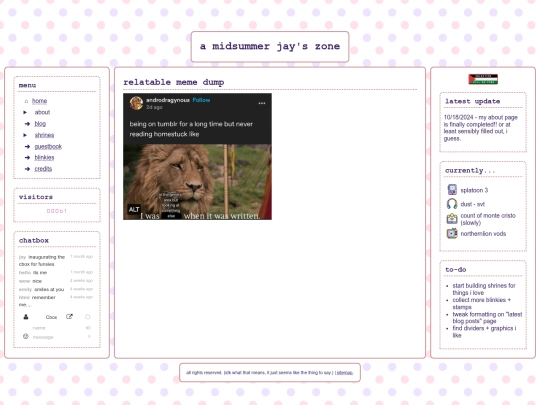Image resolution: width=540 pixels, height=405 pixels.
Task: Click the '2d ago' post timestamp
Action: pos(154,107)
